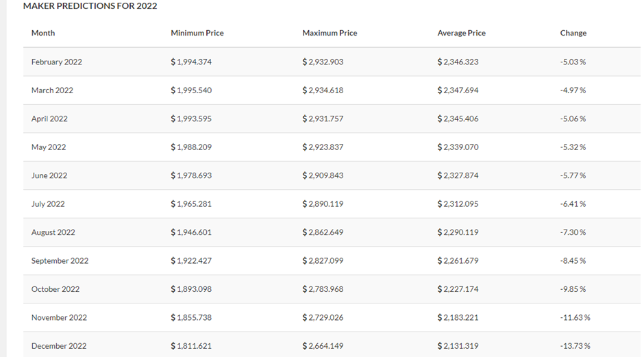
Task: Select the December 2022 row label
Action: click(59, 346)
